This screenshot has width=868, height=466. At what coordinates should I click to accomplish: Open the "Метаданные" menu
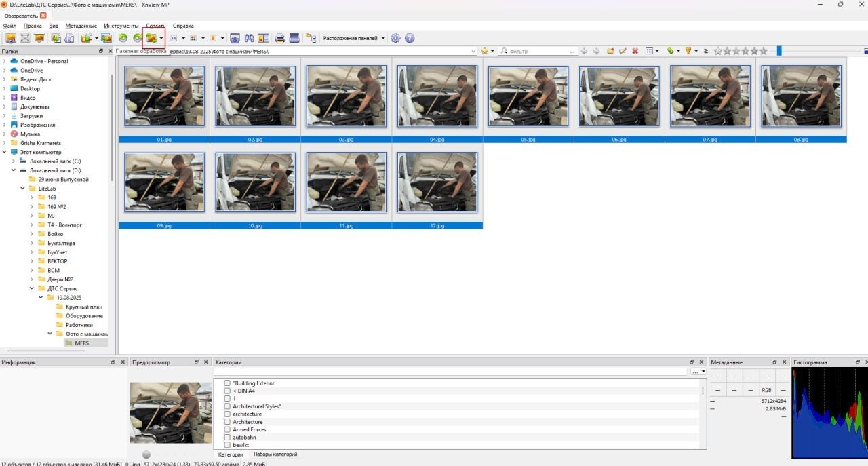click(x=81, y=26)
